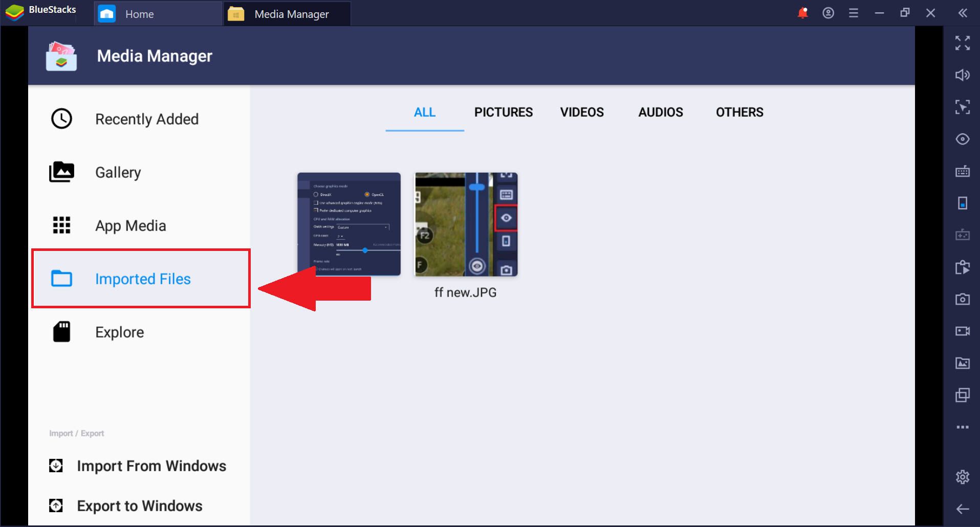Open the account profile icon

click(x=828, y=13)
